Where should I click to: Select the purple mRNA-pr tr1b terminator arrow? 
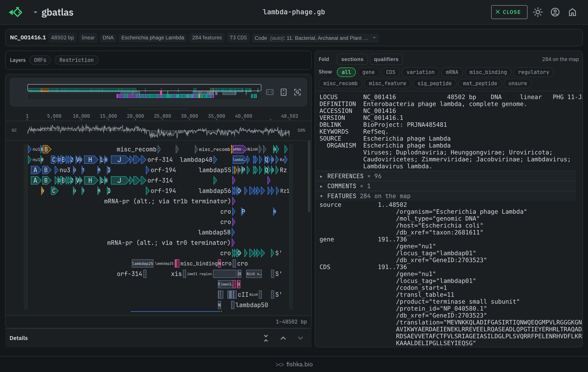click(234, 201)
